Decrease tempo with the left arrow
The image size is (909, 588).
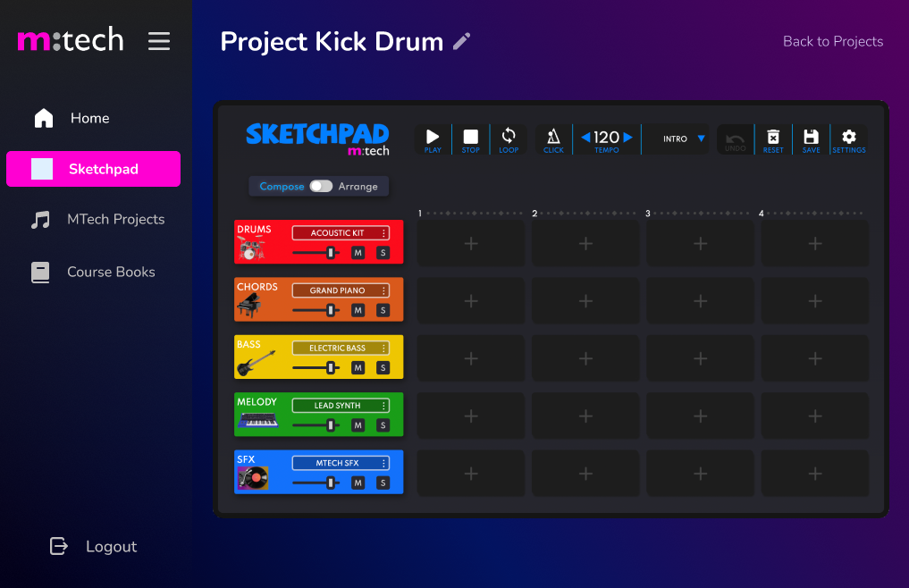click(x=585, y=137)
